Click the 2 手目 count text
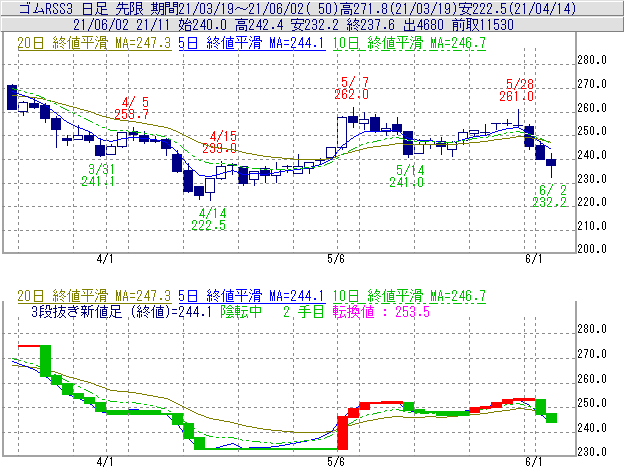624x473 pixels. (304, 311)
